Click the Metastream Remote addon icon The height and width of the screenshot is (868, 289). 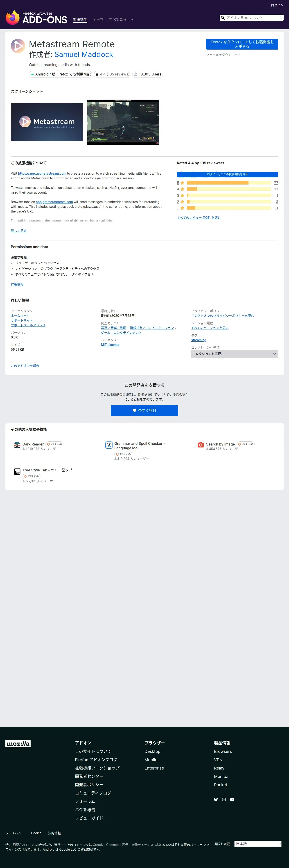[x=18, y=46]
